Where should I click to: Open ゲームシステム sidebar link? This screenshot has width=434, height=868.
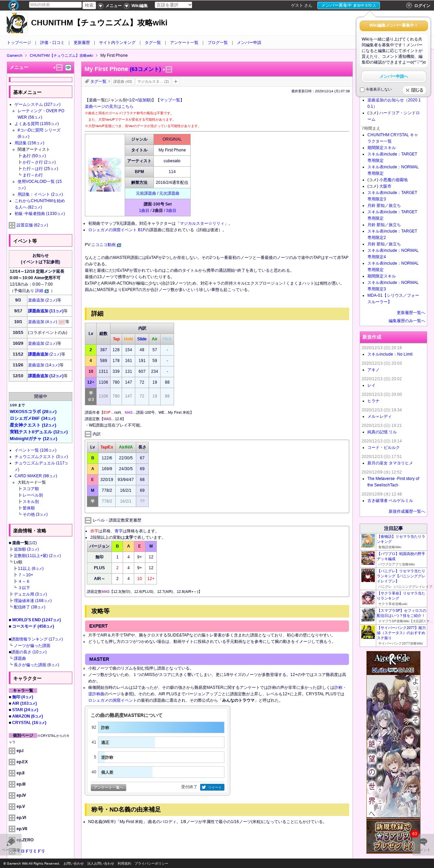(x=38, y=104)
